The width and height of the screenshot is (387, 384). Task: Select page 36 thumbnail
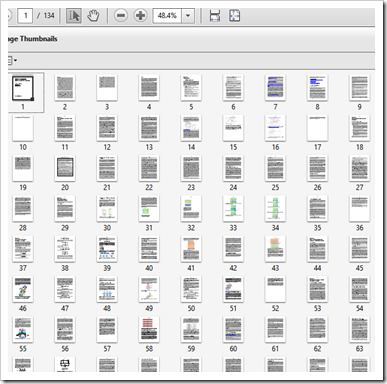(x=359, y=209)
